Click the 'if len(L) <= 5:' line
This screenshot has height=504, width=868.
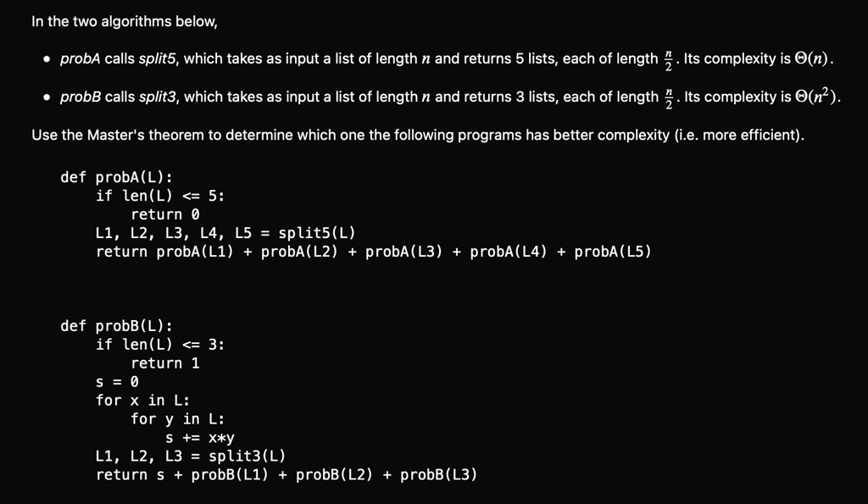(160, 196)
